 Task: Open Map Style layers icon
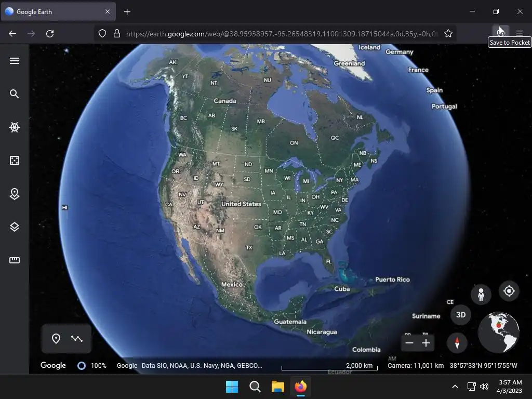point(14,227)
